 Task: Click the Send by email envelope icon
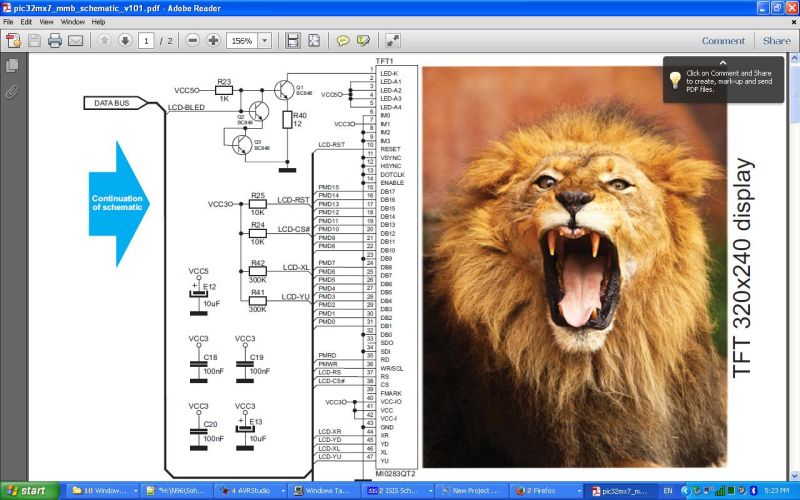[x=76, y=40]
